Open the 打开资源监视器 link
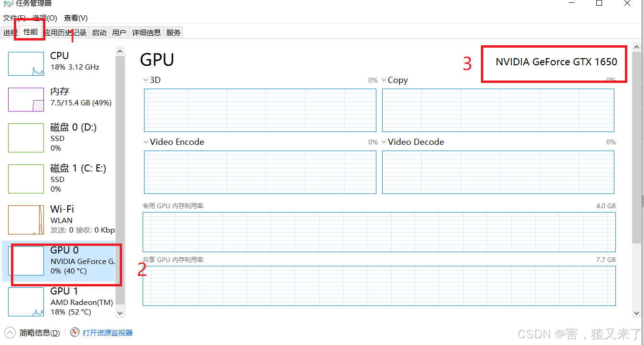 pos(107,333)
